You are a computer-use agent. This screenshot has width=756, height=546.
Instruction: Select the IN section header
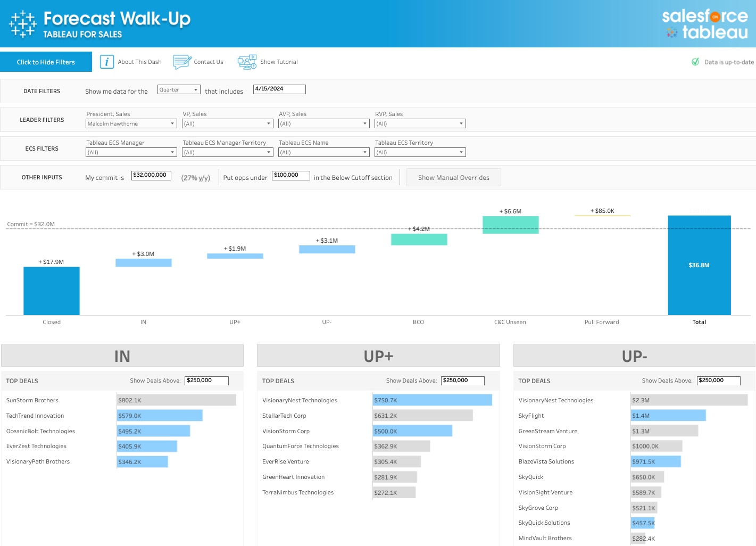point(122,355)
